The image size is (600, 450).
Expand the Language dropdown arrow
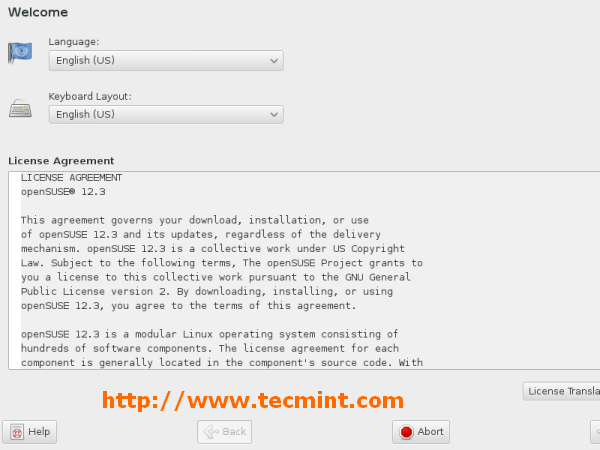(x=274, y=61)
